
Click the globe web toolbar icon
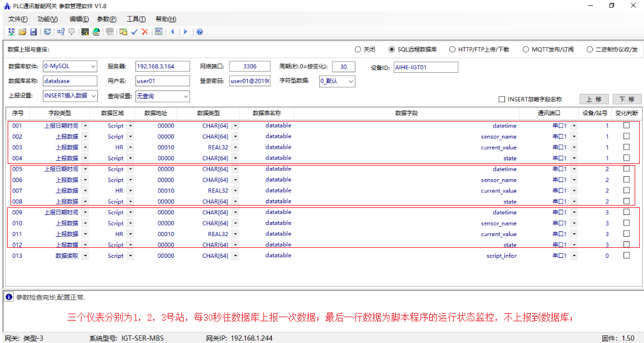[x=96, y=32]
